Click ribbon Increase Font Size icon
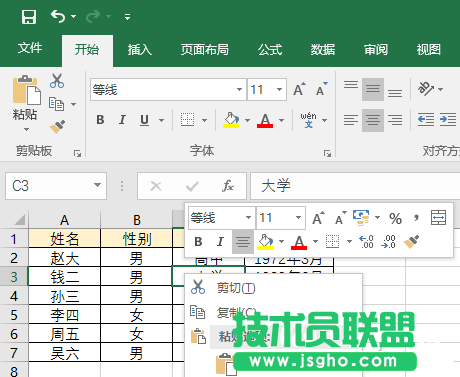The height and width of the screenshot is (377, 460). click(x=299, y=89)
